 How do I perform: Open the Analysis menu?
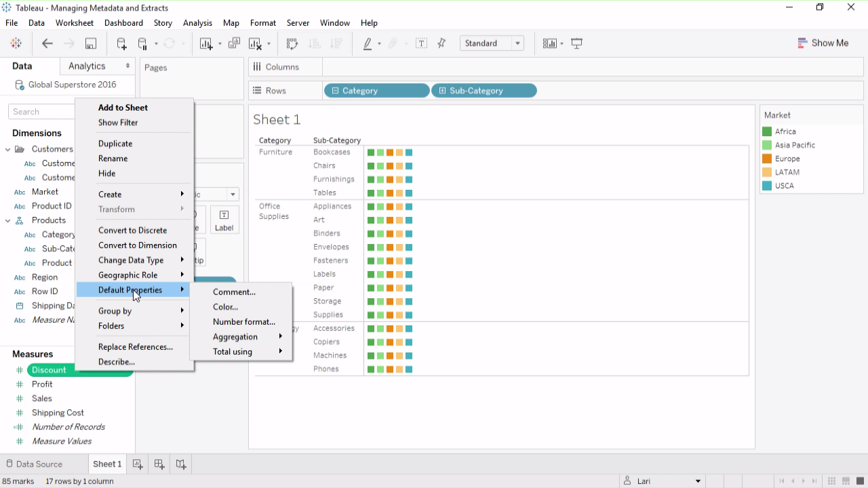click(x=197, y=23)
